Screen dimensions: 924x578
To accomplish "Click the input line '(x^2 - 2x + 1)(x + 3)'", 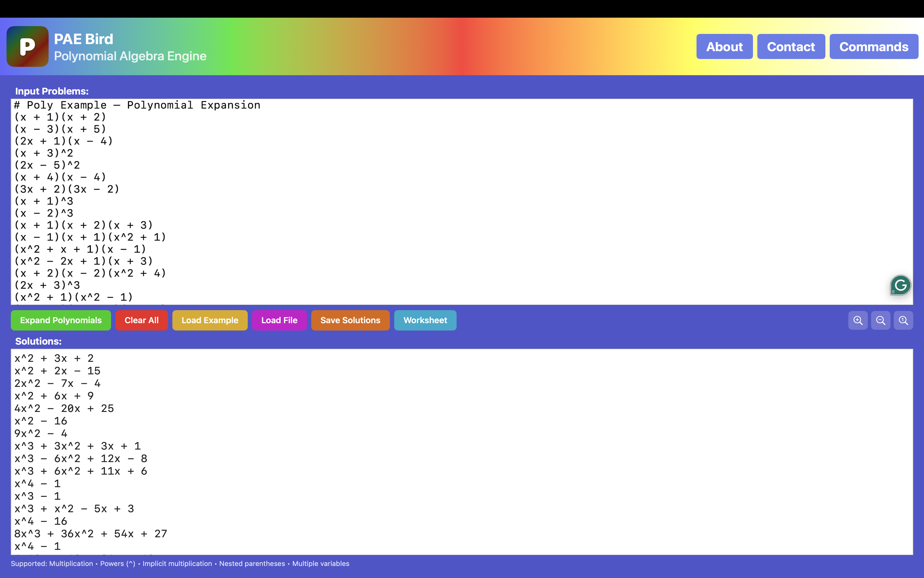I will 84,261.
